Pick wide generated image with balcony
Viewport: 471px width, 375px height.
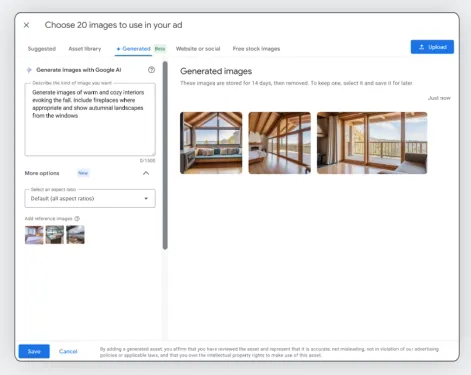coord(372,143)
